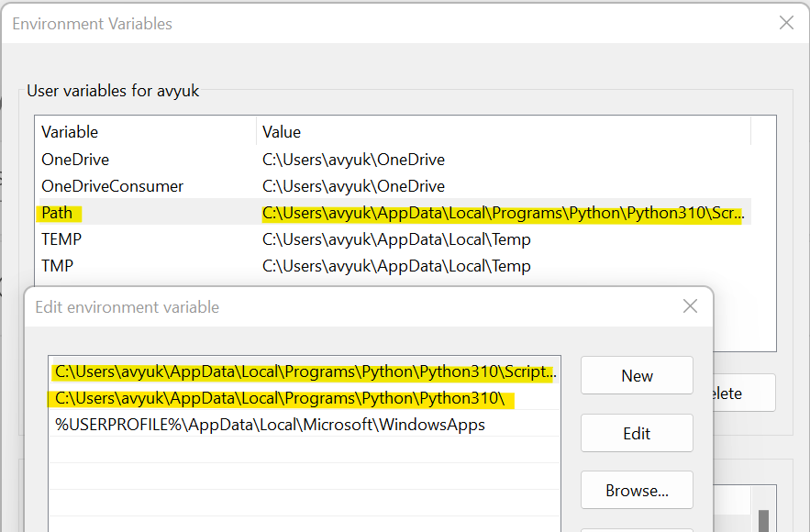Close the Edit environment variable dialog
810x532 pixels.
pyautogui.click(x=690, y=306)
